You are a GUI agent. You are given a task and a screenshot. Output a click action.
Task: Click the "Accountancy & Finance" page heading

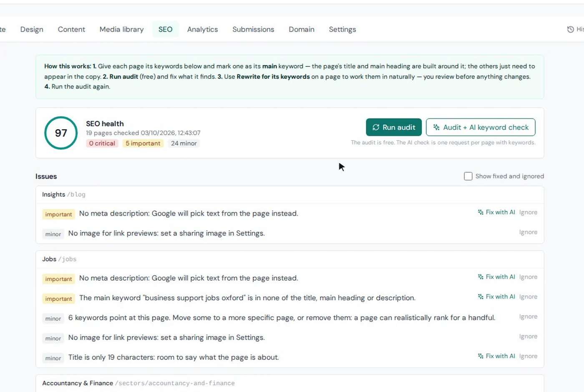tap(78, 383)
